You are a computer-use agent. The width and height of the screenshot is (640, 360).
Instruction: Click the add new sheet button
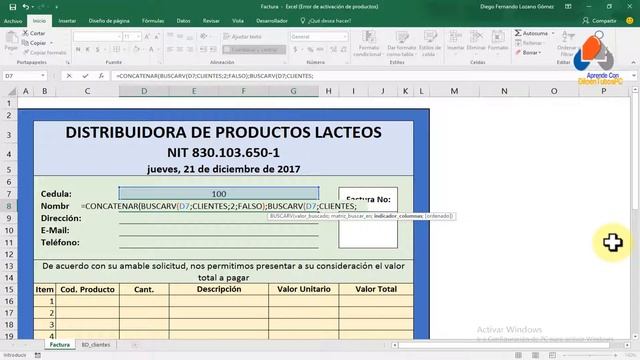134,345
